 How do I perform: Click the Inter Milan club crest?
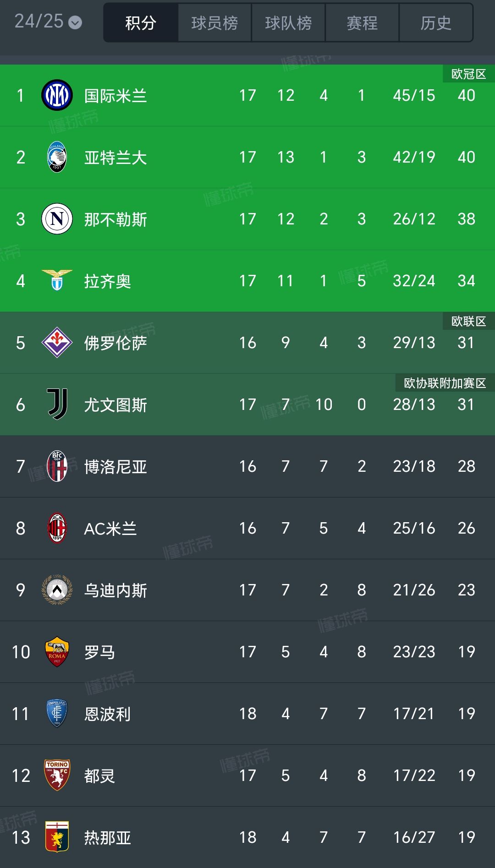[x=57, y=95]
